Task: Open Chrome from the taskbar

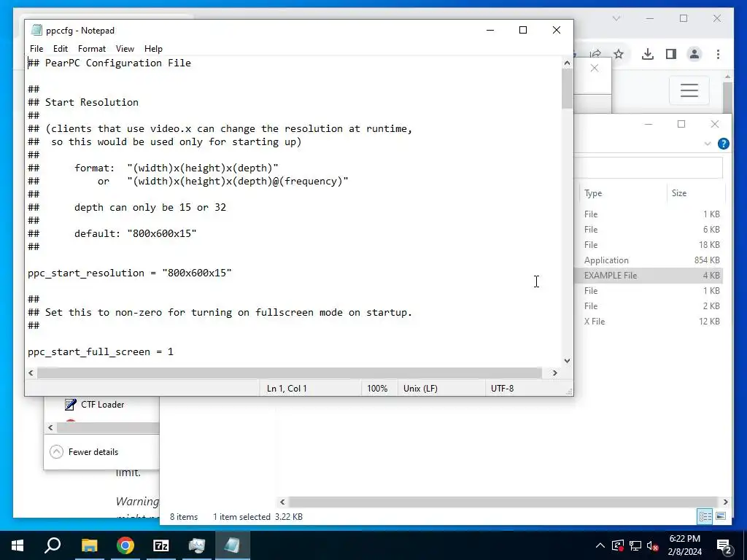Action: 125,545
